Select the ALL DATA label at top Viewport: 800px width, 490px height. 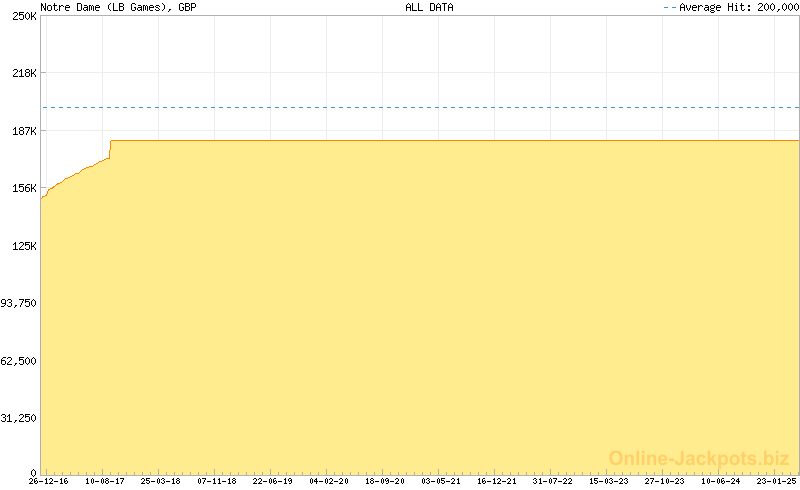(429, 7)
